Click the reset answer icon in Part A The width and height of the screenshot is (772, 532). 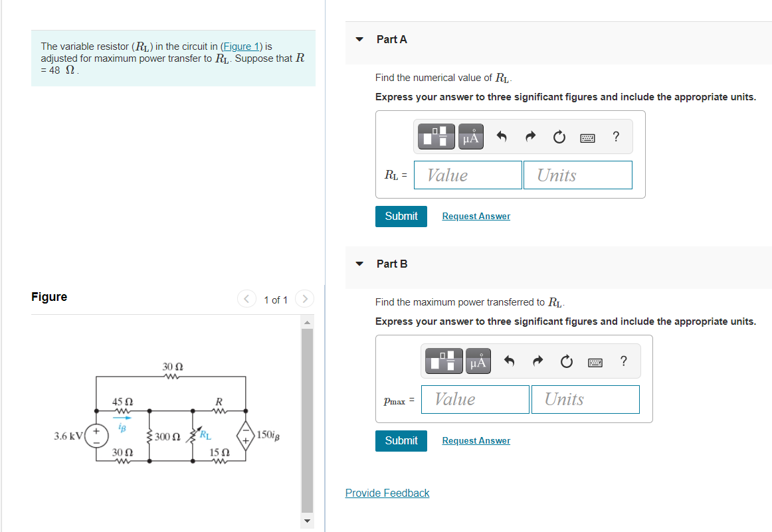(x=559, y=136)
